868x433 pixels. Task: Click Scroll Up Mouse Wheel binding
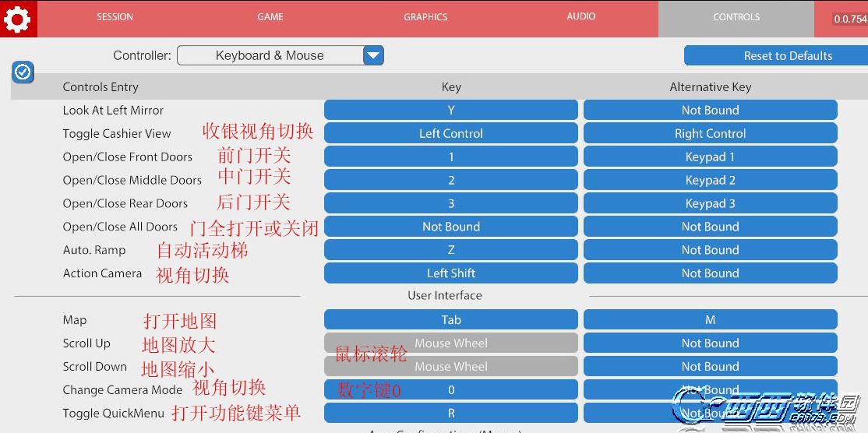tap(450, 343)
